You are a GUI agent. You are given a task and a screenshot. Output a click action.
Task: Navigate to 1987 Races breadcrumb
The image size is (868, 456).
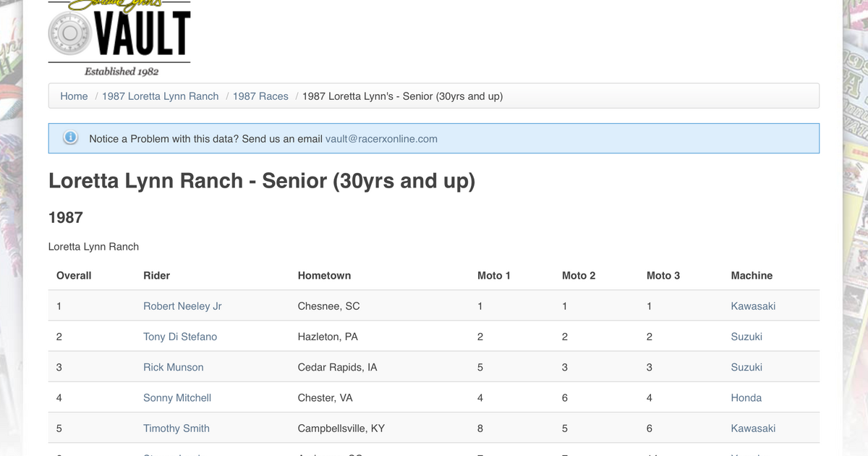pyautogui.click(x=260, y=96)
